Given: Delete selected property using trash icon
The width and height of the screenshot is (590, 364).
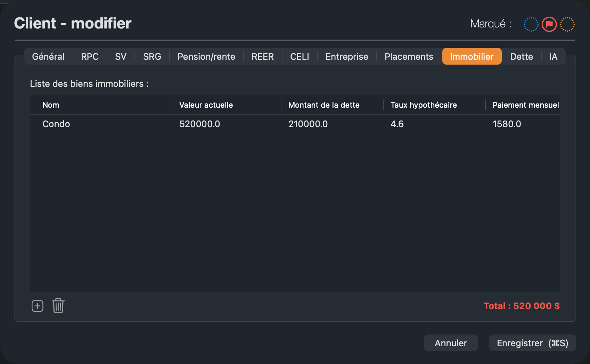Looking at the screenshot, I should tap(58, 306).
